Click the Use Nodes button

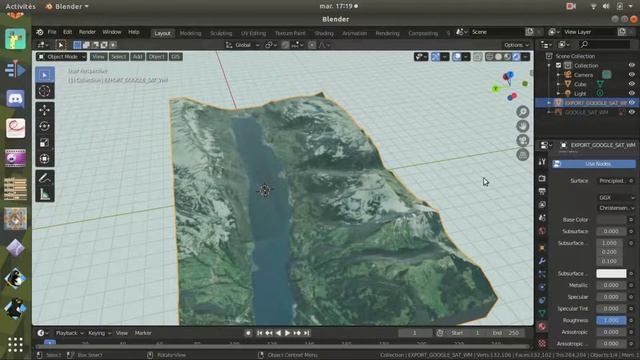pyautogui.click(x=594, y=164)
